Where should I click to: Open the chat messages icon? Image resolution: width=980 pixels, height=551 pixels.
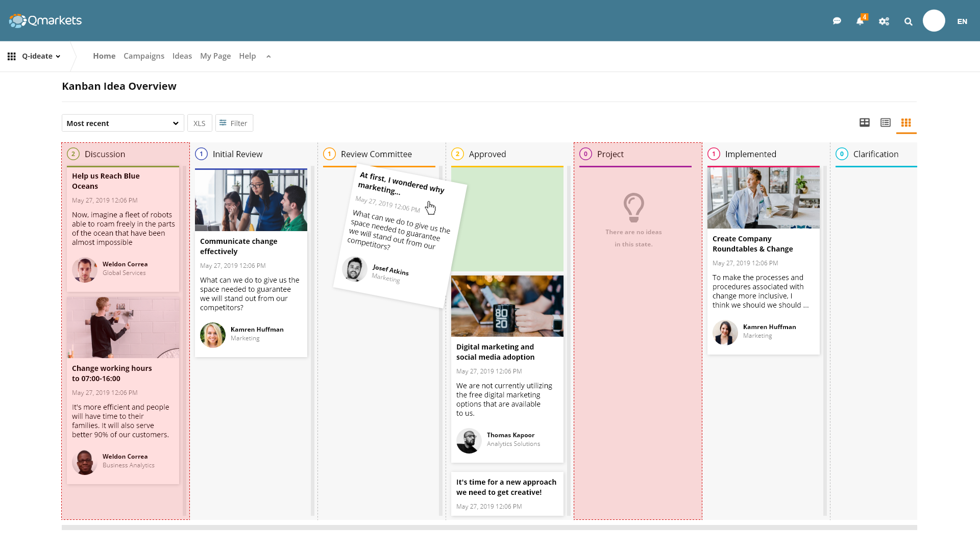pyautogui.click(x=837, y=21)
